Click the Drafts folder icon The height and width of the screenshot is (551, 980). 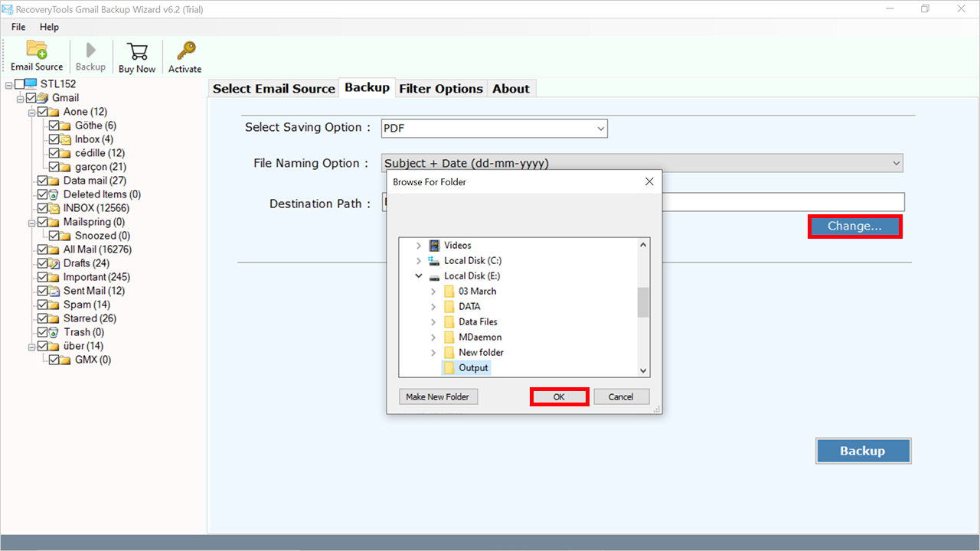pos(54,263)
